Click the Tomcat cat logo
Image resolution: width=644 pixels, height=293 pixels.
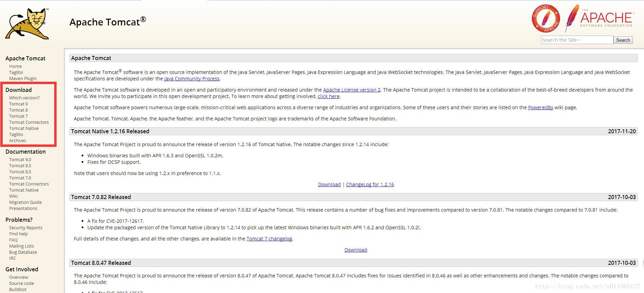pos(27,24)
